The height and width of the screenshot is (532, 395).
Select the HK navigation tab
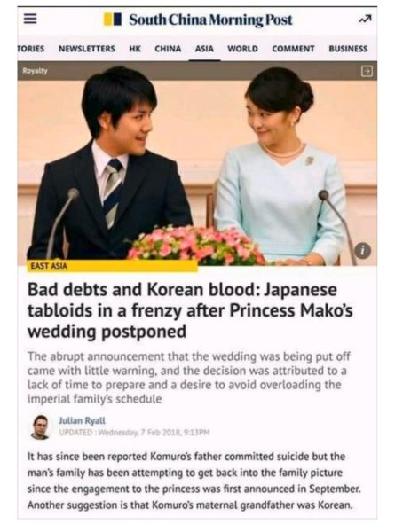click(135, 49)
